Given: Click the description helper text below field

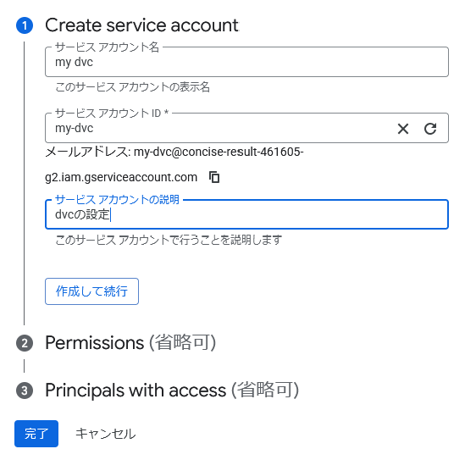Looking at the screenshot, I should coord(169,240).
